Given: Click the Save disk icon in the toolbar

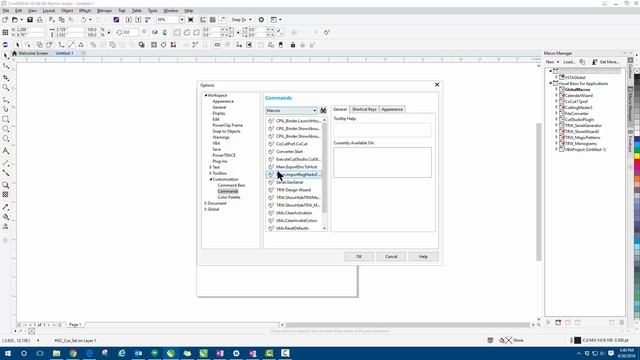Looking at the screenshot, I should pos(30,20).
